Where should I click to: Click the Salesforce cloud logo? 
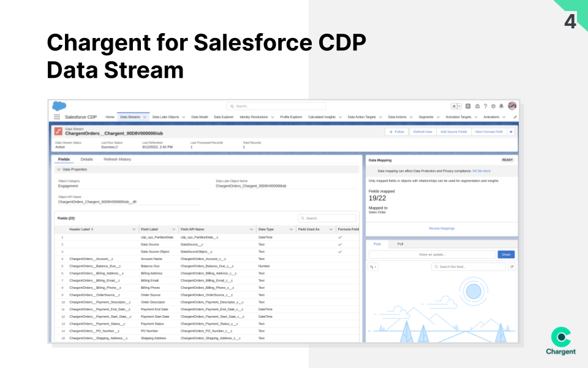coord(59,106)
